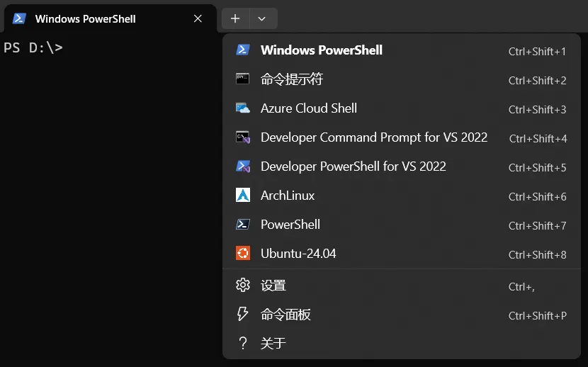Click the Azure Cloud Shell cloud icon
The image size is (588, 367).
[243, 108]
